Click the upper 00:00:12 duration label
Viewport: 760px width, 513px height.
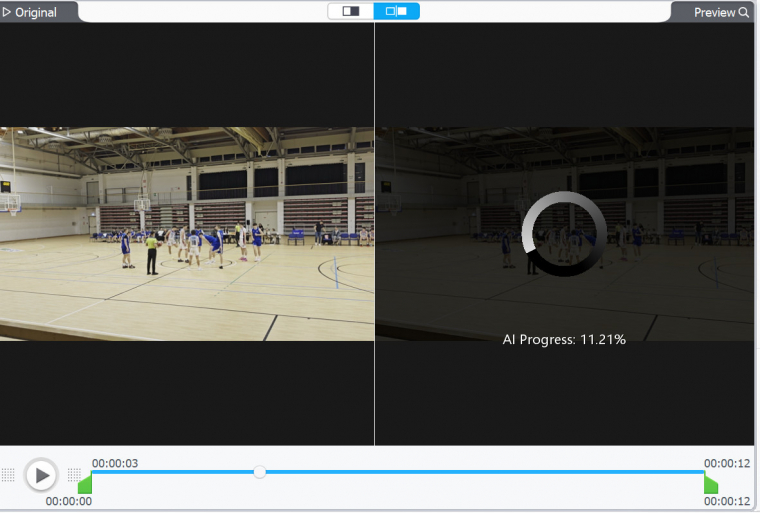click(727, 463)
